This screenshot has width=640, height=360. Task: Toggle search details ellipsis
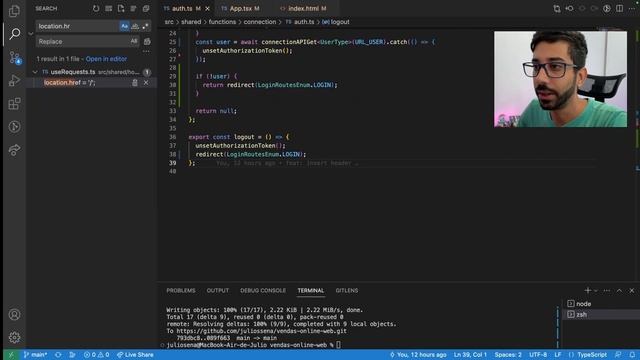(146, 52)
